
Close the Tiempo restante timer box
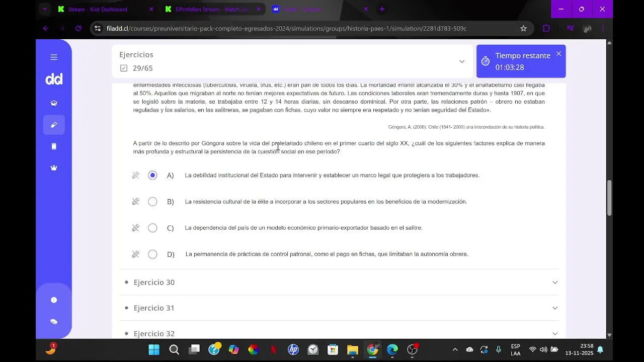558,54
